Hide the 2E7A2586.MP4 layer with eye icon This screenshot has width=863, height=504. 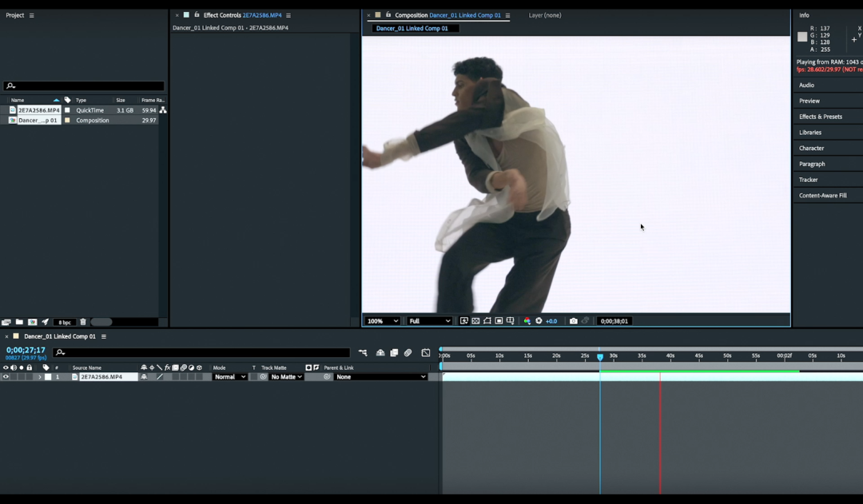(6, 377)
